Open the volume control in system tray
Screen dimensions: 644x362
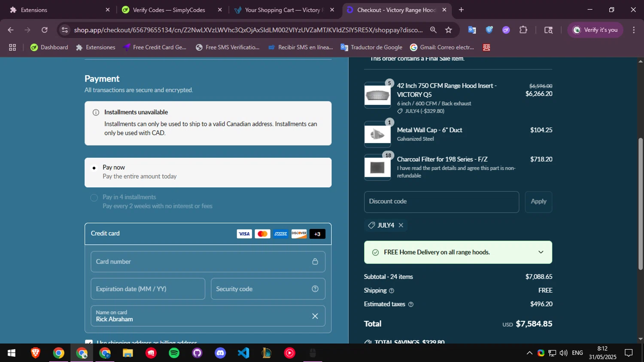click(564, 353)
